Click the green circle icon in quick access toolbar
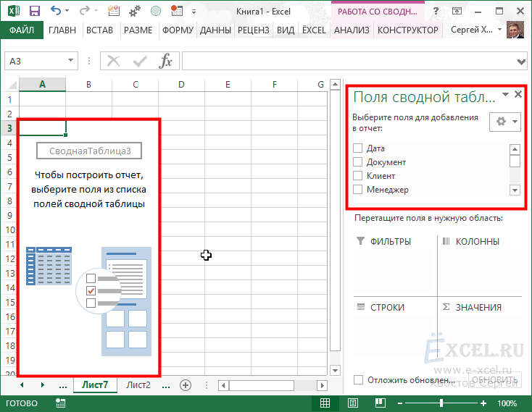Viewport: 532px width, 412px height. (156, 11)
